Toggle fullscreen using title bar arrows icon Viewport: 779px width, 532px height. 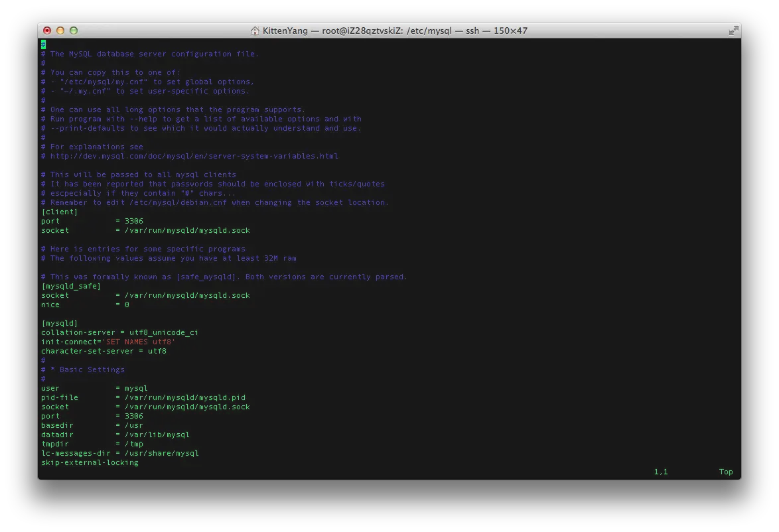733,31
